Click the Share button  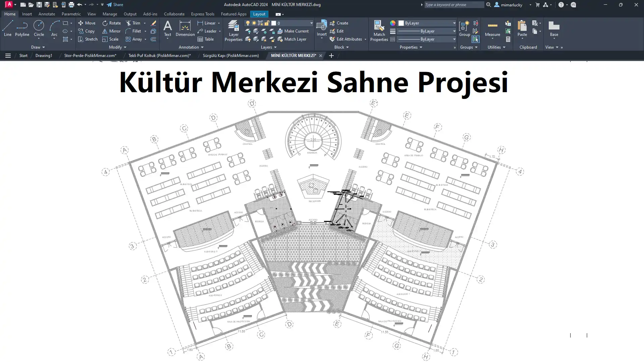tap(115, 5)
